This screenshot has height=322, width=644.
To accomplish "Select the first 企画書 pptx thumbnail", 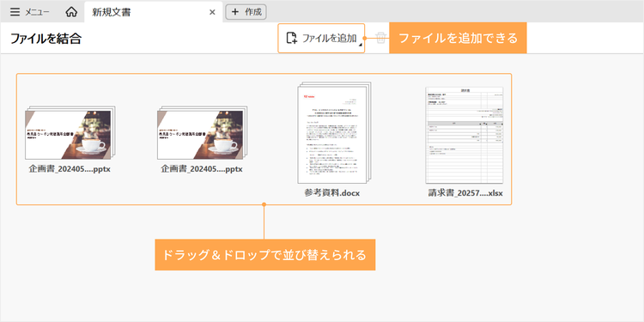I will [x=70, y=132].
